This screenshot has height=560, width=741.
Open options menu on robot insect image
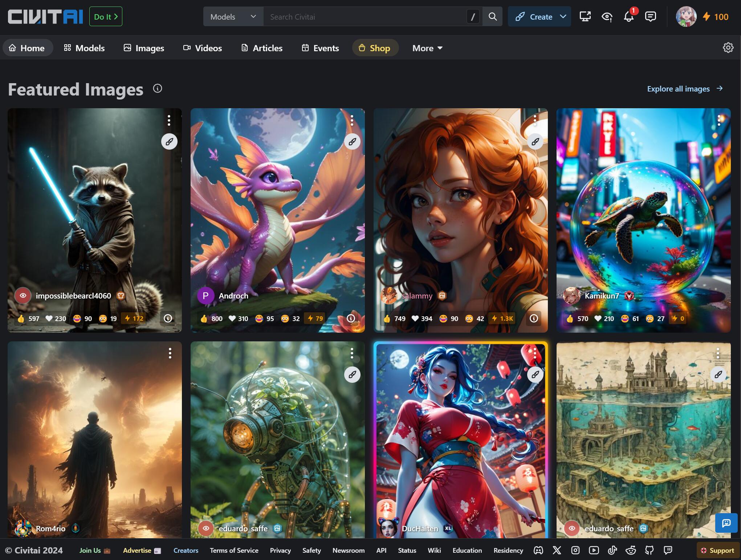352,353
